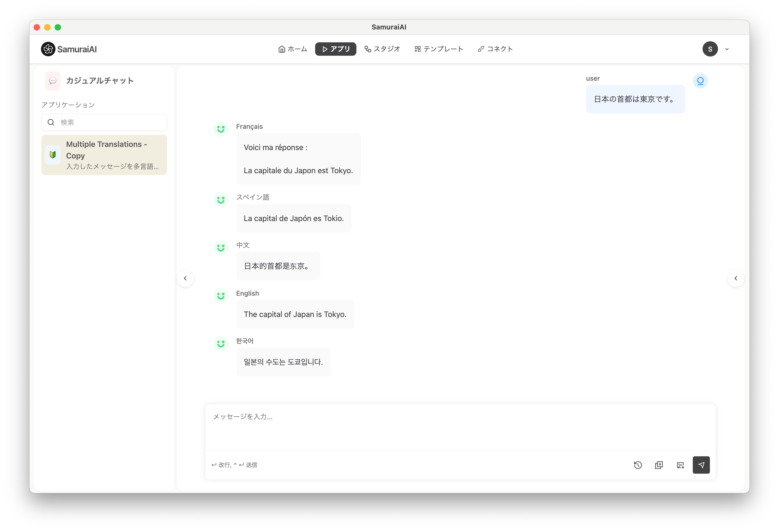Image resolution: width=779 pixels, height=532 pixels.
Task: Open chat history clock icon
Action: [638, 465]
